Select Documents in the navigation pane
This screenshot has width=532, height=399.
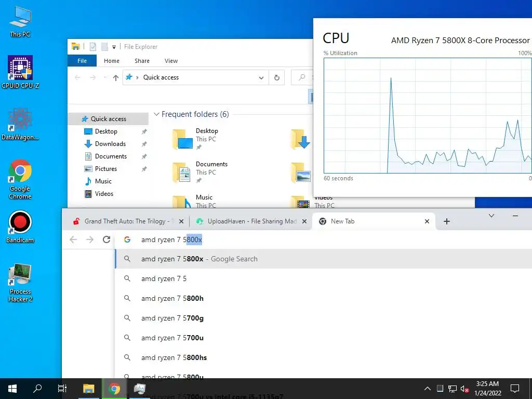coord(111,156)
